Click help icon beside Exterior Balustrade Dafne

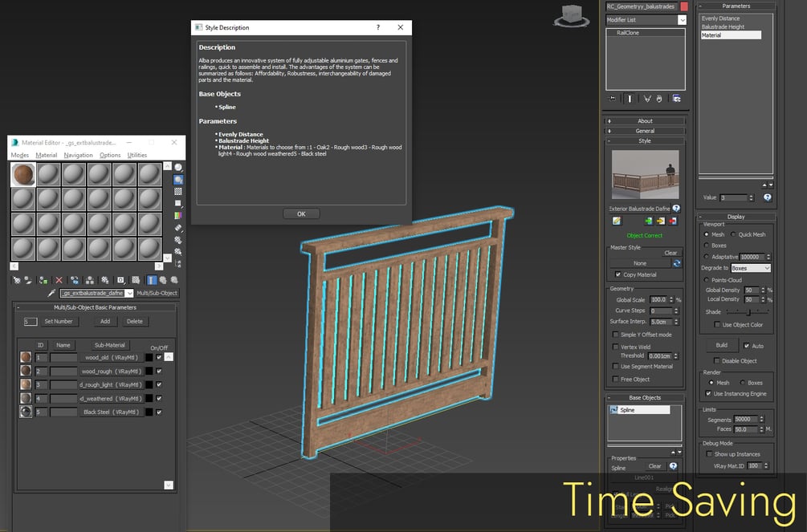point(676,209)
